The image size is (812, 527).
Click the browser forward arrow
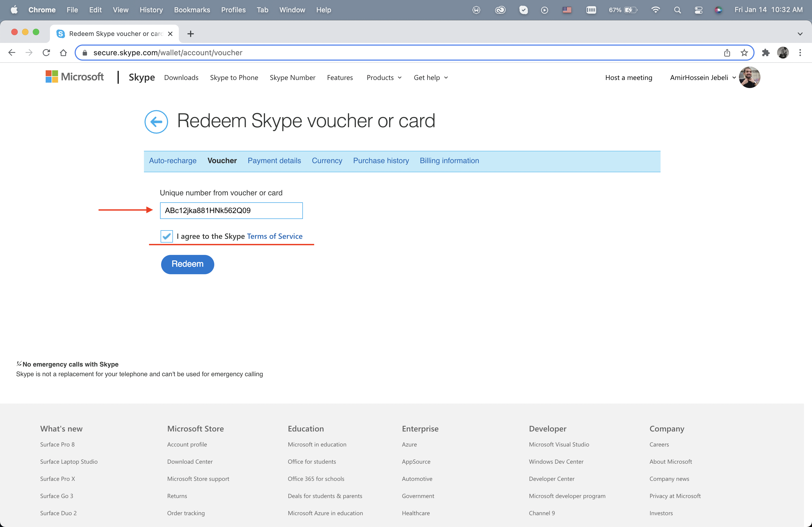29,53
